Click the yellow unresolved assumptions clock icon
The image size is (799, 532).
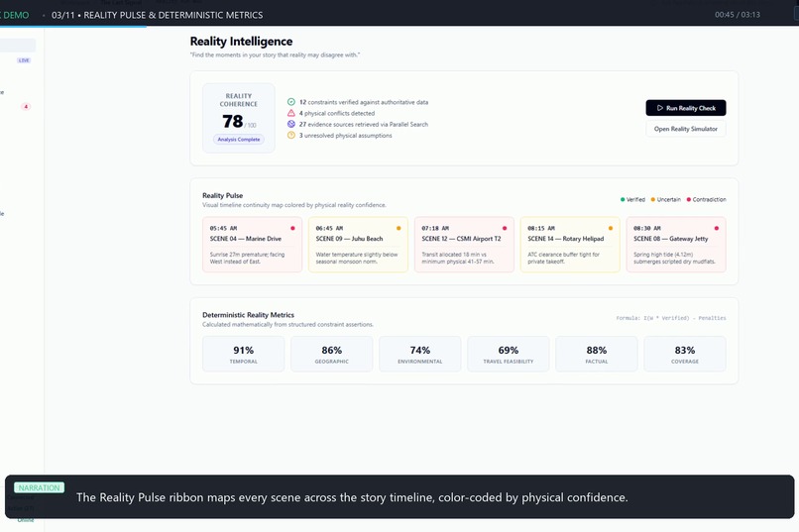(291, 136)
